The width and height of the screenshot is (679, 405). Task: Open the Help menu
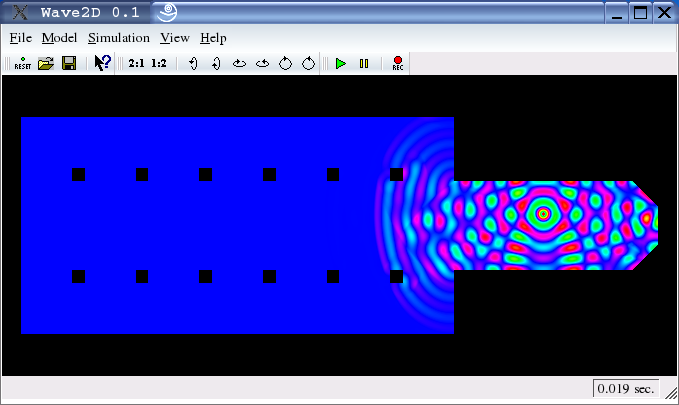pyautogui.click(x=213, y=38)
